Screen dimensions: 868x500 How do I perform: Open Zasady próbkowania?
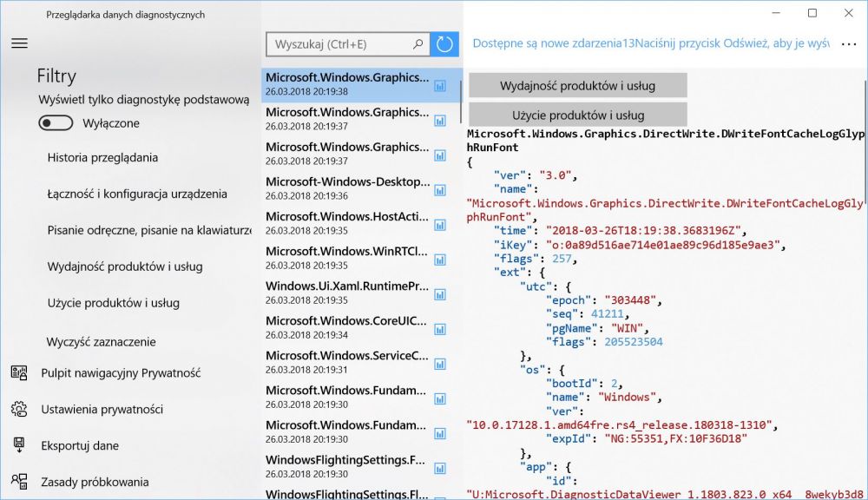point(95,482)
